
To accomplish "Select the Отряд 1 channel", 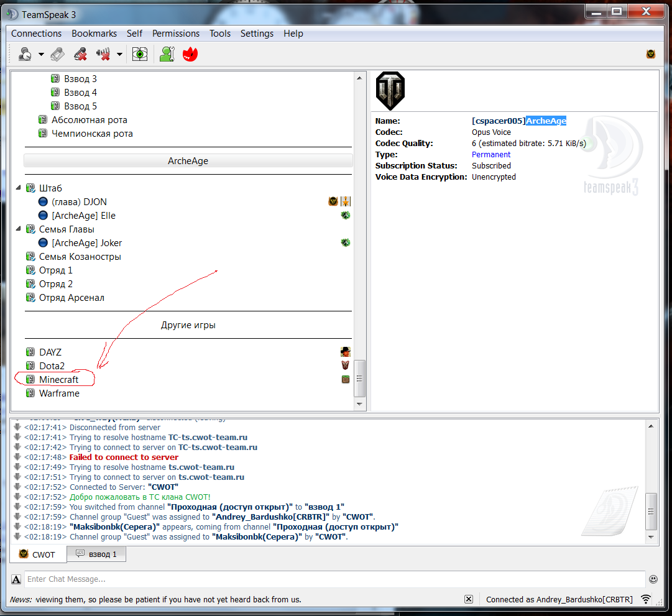I will tap(56, 270).
